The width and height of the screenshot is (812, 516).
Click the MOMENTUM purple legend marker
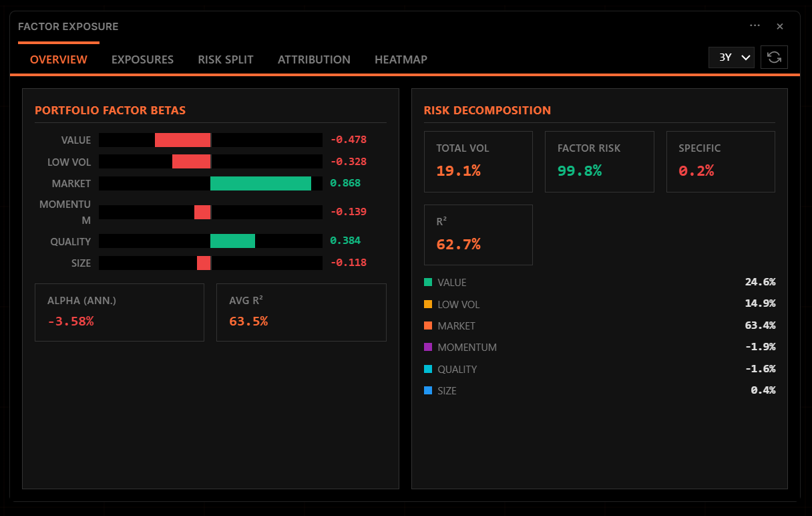[428, 347]
